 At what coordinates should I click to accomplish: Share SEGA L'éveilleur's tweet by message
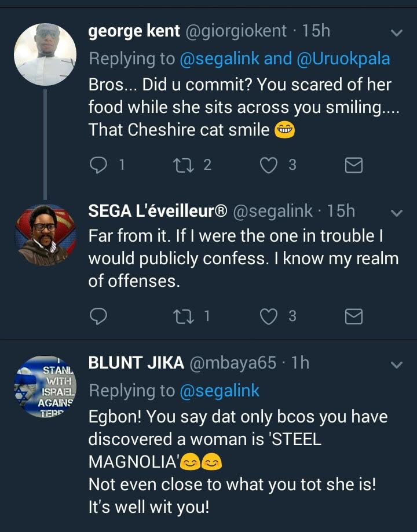point(353,316)
